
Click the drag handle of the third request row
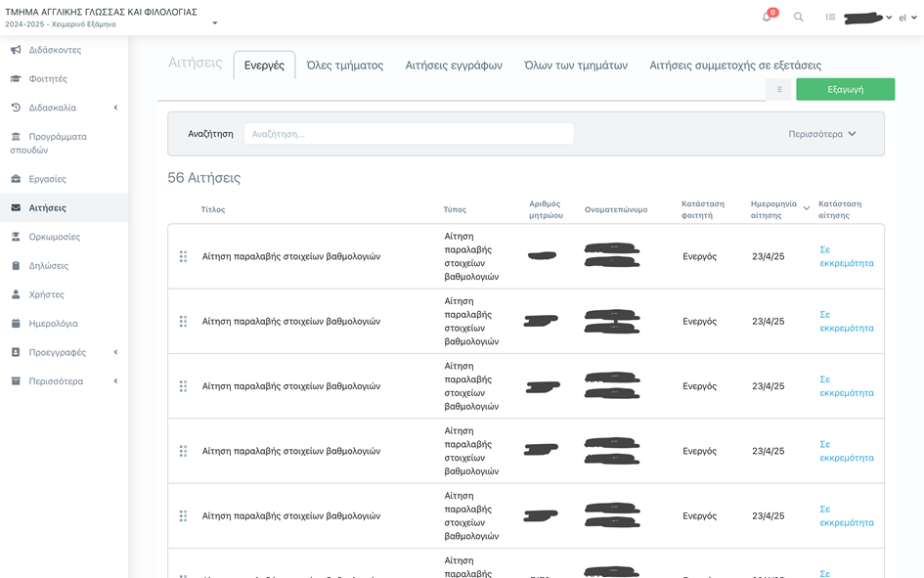[x=183, y=386]
